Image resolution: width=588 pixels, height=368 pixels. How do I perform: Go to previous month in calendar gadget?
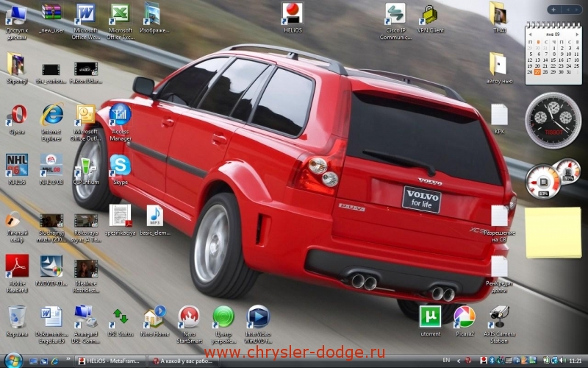tap(531, 34)
